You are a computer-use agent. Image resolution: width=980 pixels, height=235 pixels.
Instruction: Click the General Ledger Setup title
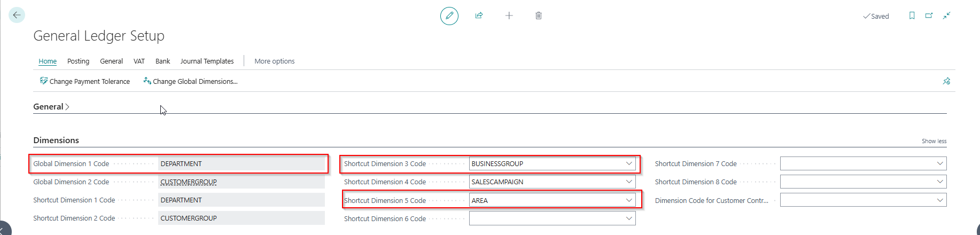pos(99,36)
